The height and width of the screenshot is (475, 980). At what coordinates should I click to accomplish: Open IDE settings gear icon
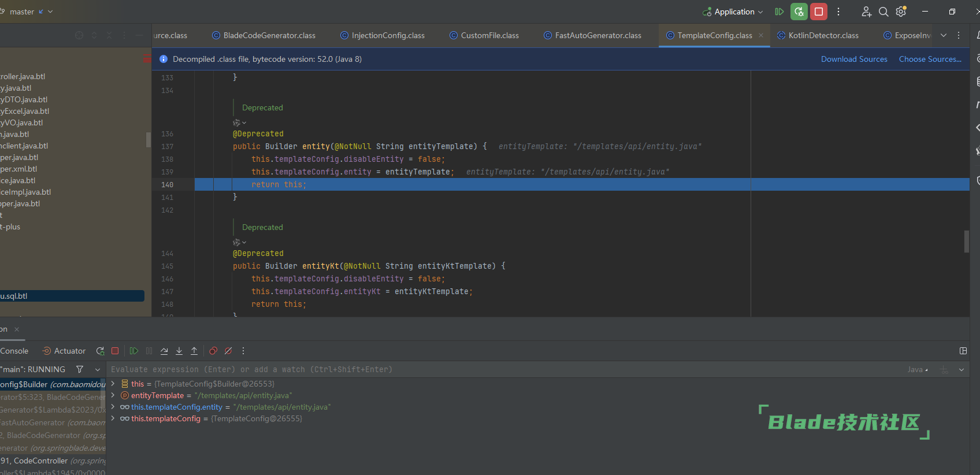point(901,12)
